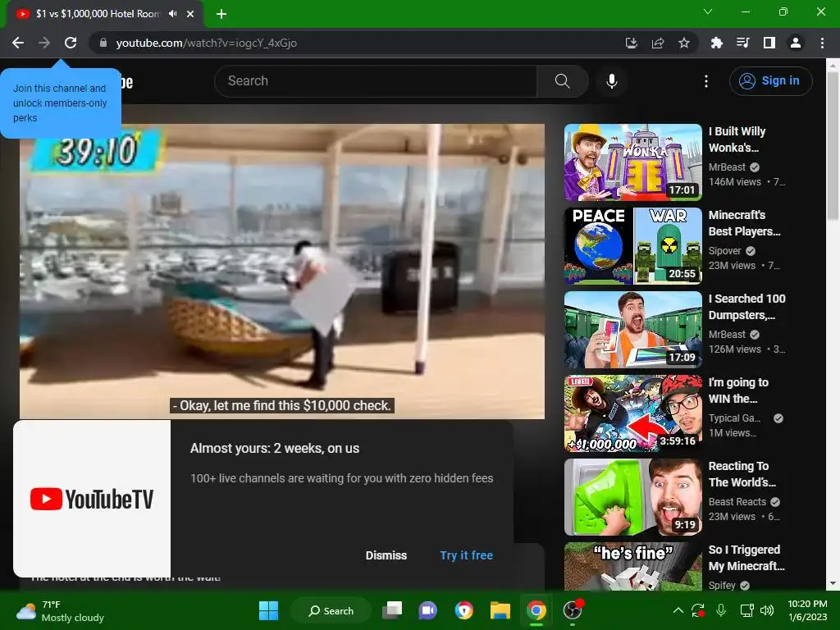Open the media controls icon in Chrome toolbar
This screenshot has width=840, height=630.
point(742,43)
